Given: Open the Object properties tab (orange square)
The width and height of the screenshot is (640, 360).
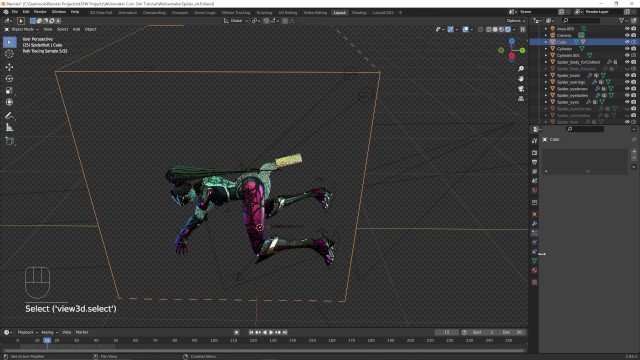Looking at the screenshot, I should click(x=534, y=214).
